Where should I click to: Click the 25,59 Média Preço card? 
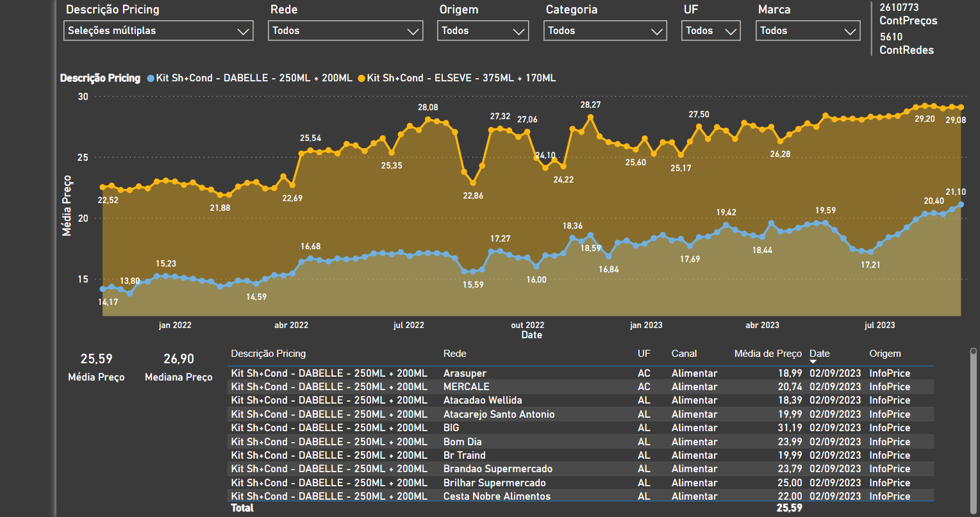[x=96, y=367]
